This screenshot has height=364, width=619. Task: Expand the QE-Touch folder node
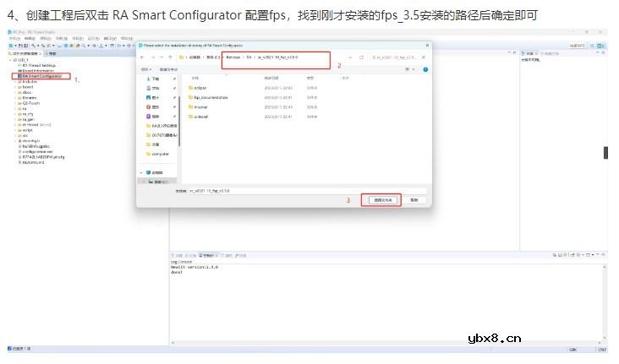(15, 103)
